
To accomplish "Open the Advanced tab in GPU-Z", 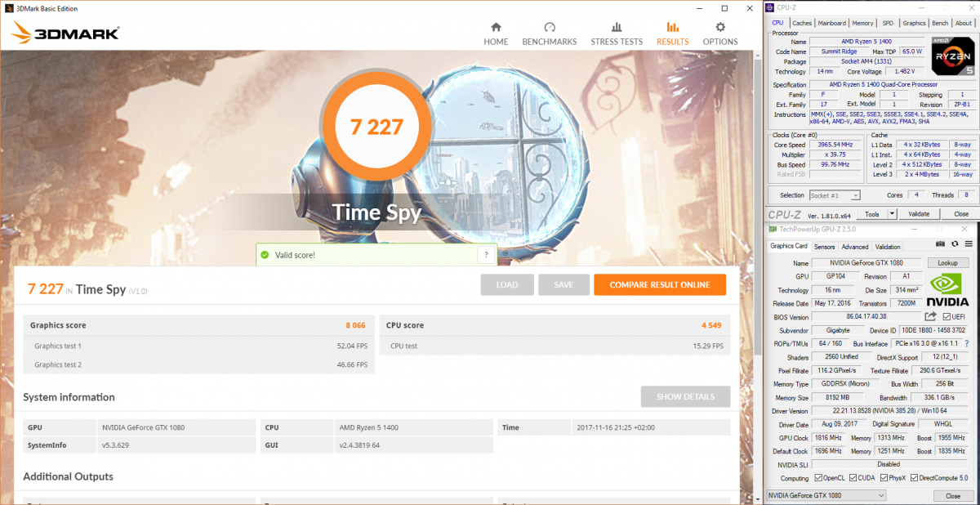I will click(855, 247).
